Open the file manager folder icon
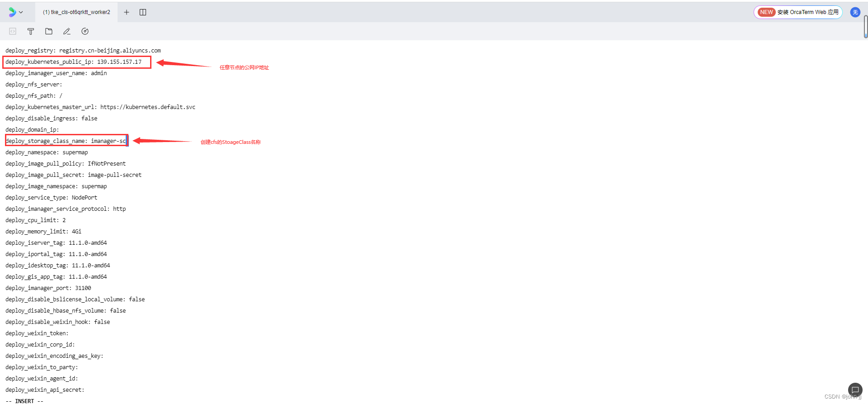 pos(49,31)
